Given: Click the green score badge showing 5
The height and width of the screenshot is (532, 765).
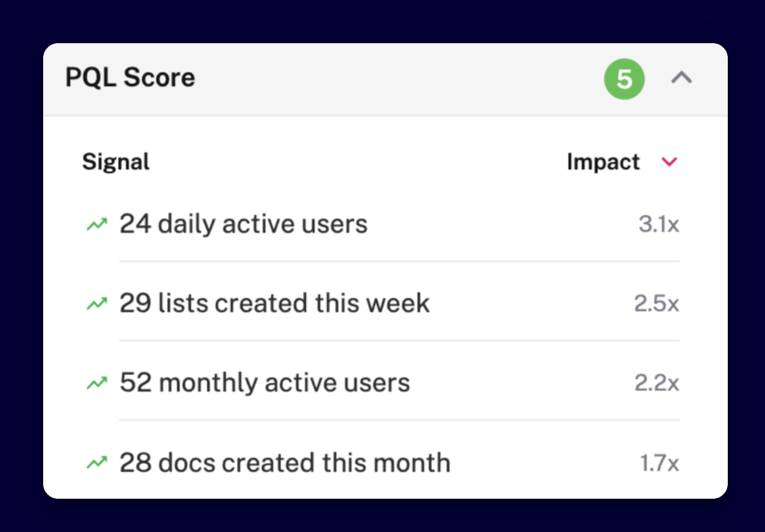Looking at the screenshot, I should point(624,79).
